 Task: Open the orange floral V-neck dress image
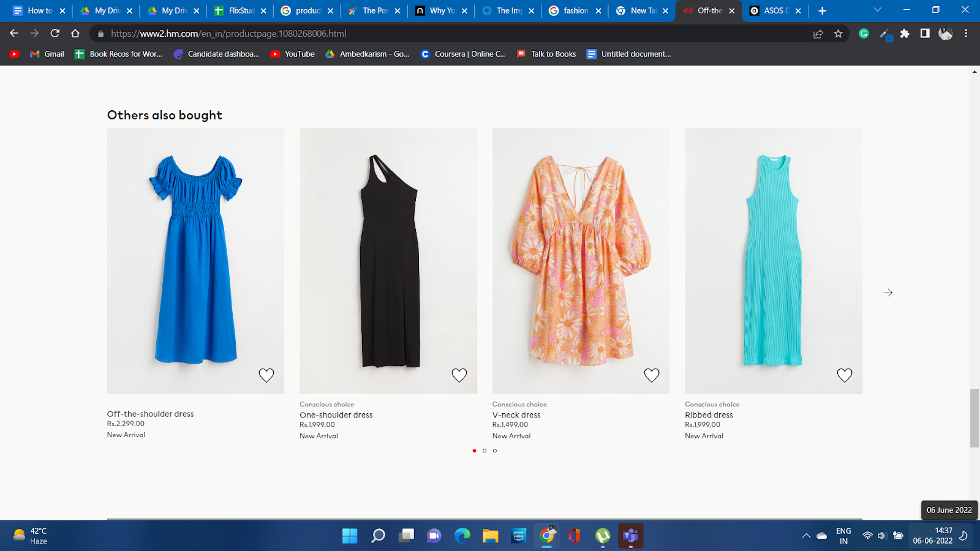pyautogui.click(x=581, y=261)
